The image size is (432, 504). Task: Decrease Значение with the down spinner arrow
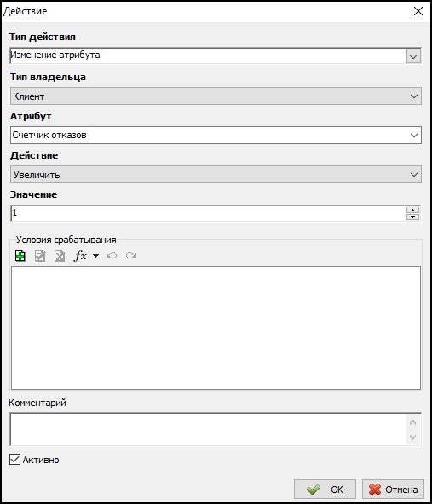pyautogui.click(x=412, y=217)
